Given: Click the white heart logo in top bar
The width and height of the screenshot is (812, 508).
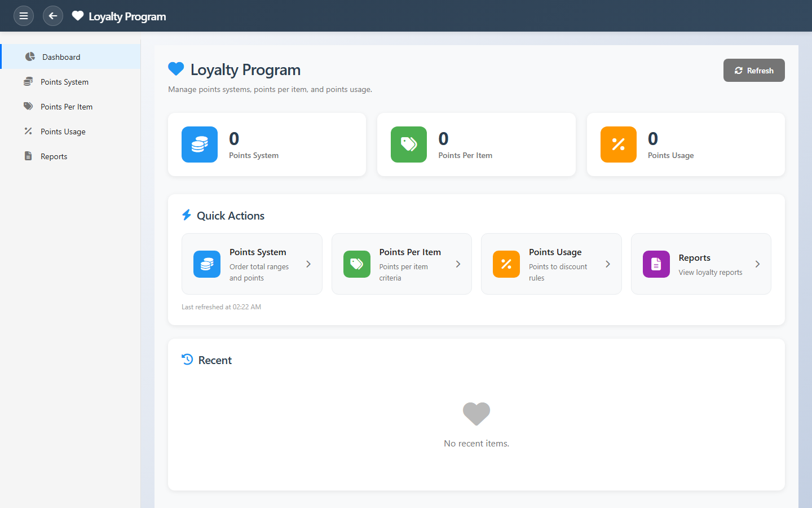Looking at the screenshot, I should pos(78,16).
